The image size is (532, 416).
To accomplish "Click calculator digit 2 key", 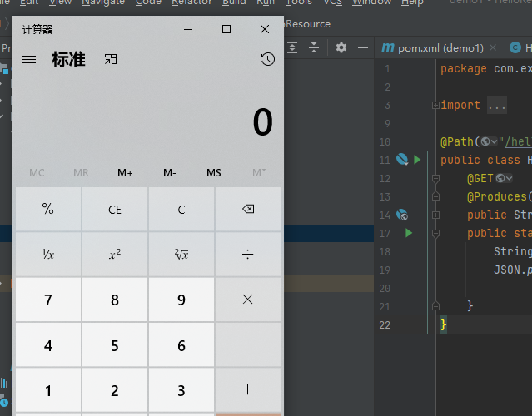I will click(115, 389).
